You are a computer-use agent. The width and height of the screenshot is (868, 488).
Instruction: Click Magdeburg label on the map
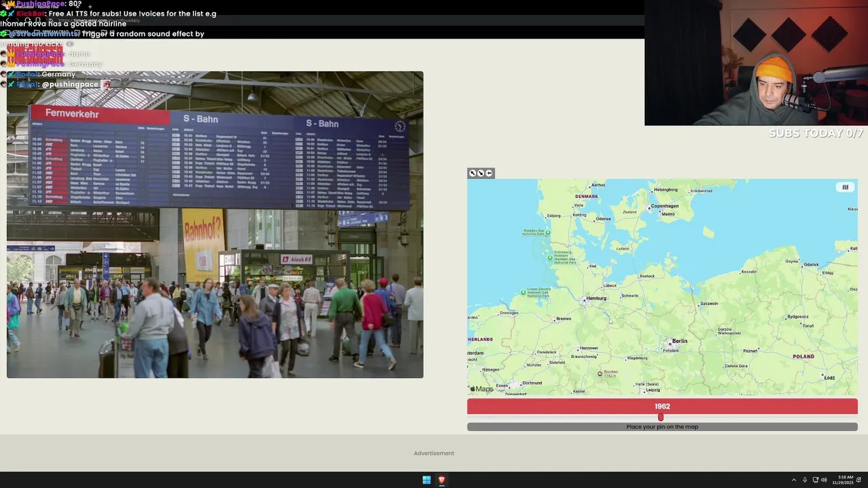[637, 358]
